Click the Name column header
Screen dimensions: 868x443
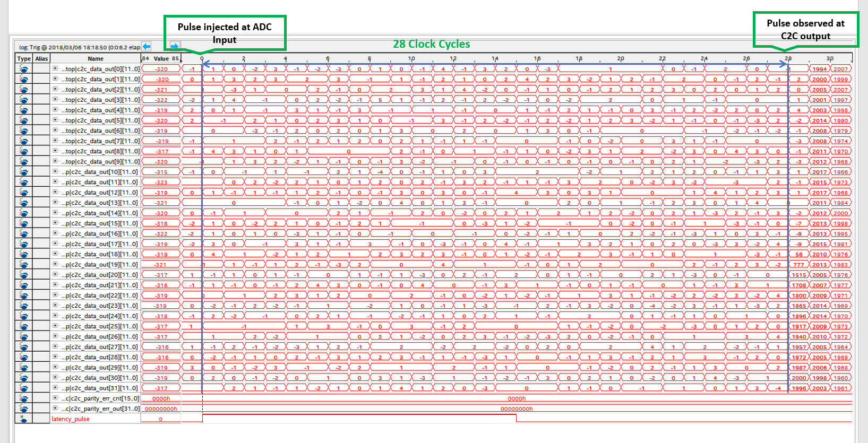(96, 59)
